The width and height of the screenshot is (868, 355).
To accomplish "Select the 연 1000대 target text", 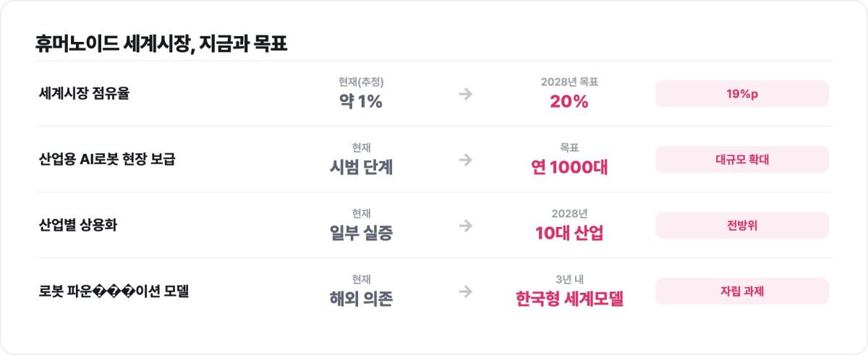I will 569,168.
